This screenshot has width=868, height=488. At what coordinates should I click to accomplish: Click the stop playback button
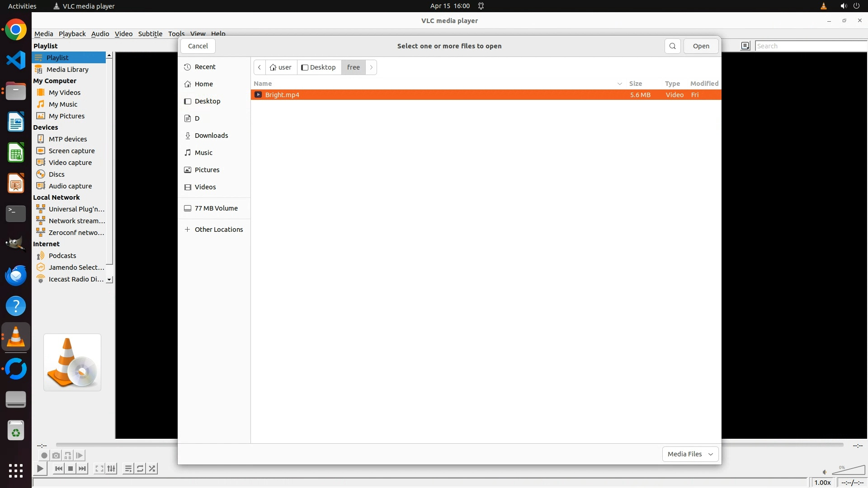(71, 469)
